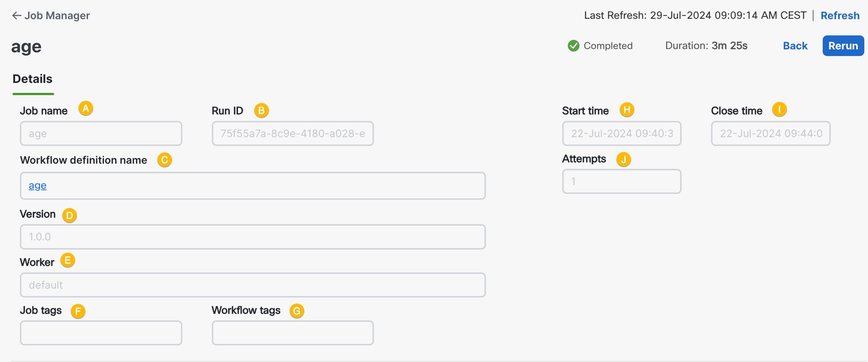The width and height of the screenshot is (868, 362).
Task: Click into the Job tags field
Action: [x=101, y=333]
